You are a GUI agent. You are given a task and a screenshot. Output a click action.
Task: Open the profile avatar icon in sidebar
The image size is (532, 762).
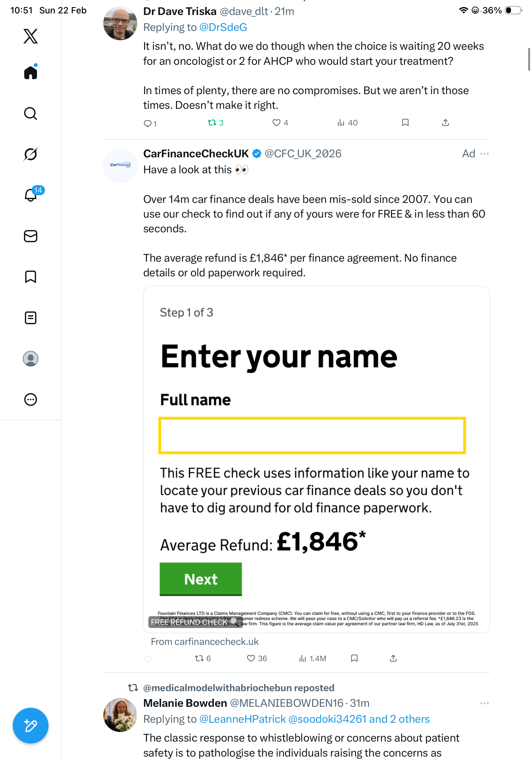click(x=31, y=358)
